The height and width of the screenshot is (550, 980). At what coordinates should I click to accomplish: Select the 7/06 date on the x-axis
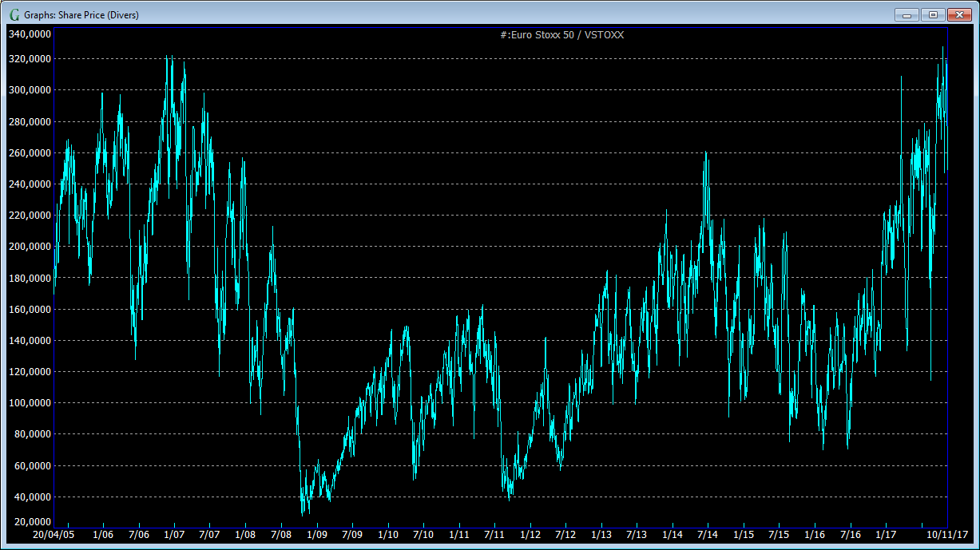coord(139,534)
